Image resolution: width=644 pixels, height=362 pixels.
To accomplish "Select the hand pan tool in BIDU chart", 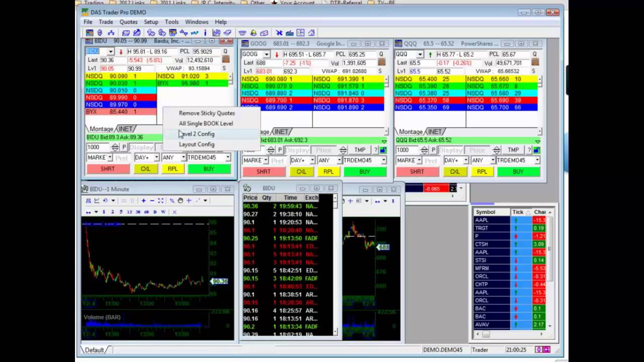I will tap(180, 201).
